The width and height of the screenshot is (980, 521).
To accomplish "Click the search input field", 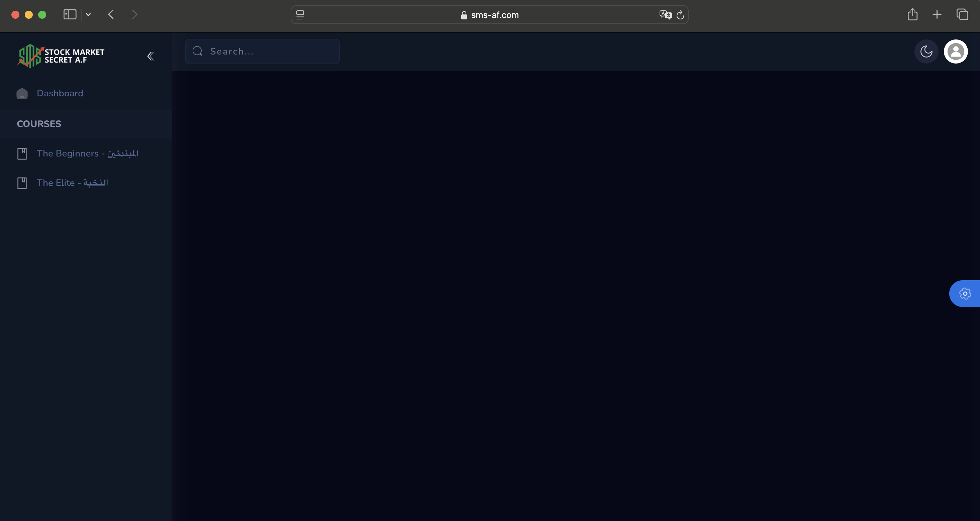I will [x=263, y=51].
